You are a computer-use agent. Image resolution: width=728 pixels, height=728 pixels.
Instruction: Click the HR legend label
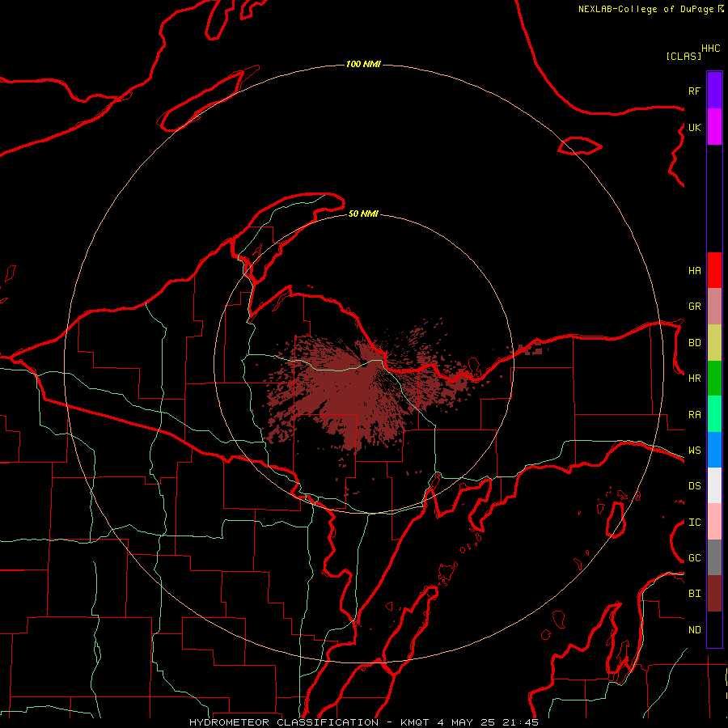pos(694,379)
